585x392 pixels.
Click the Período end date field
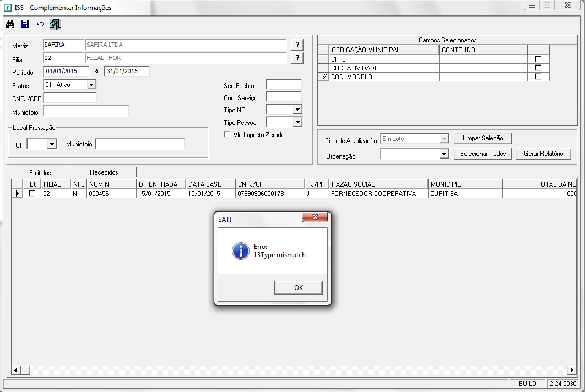click(127, 71)
